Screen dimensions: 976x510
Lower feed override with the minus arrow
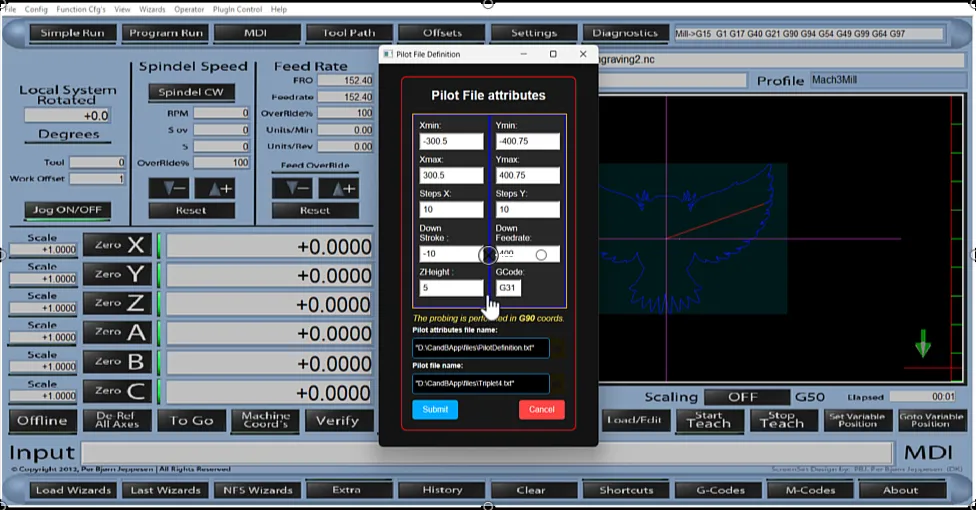[292, 188]
